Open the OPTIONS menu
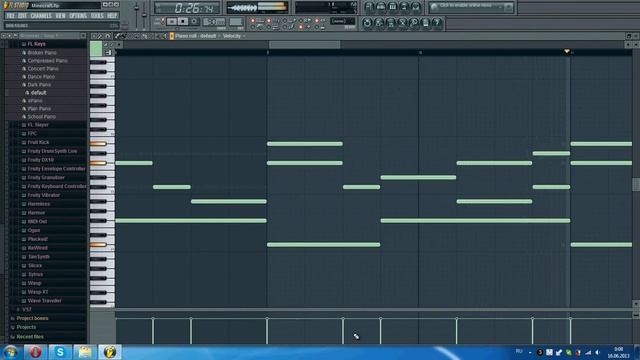This screenshot has width=640, height=360. tap(78, 16)
